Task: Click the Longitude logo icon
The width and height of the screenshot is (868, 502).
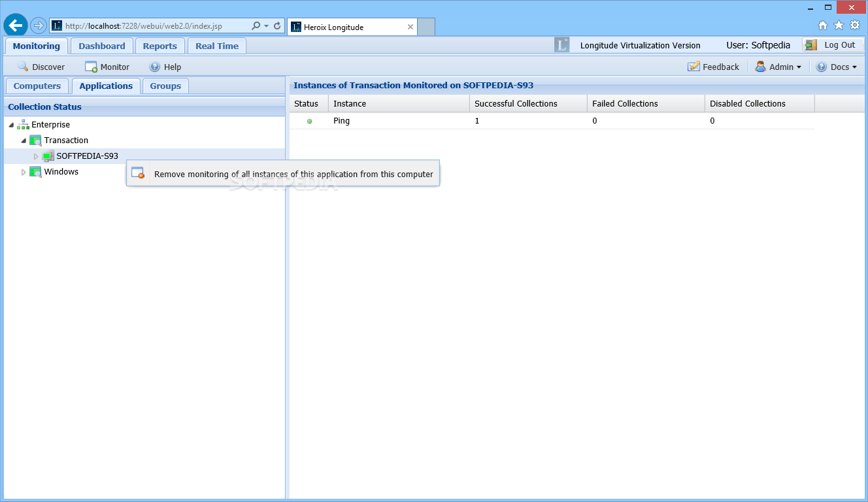Action: pos(562,45)
